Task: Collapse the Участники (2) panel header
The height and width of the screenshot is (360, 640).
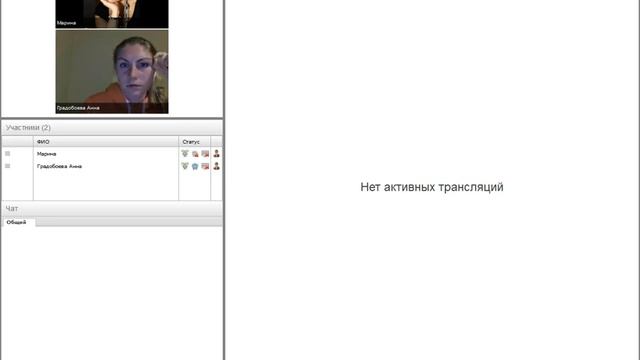Action: coord(112,128)
